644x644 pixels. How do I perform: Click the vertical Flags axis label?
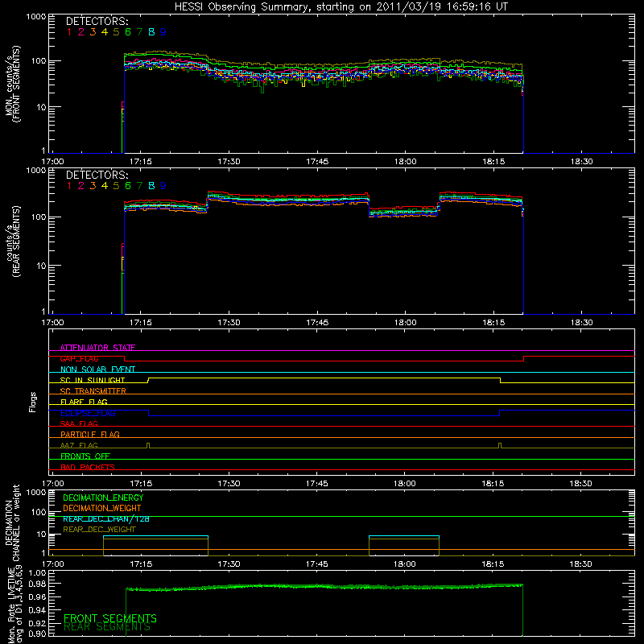pos(32,402)
